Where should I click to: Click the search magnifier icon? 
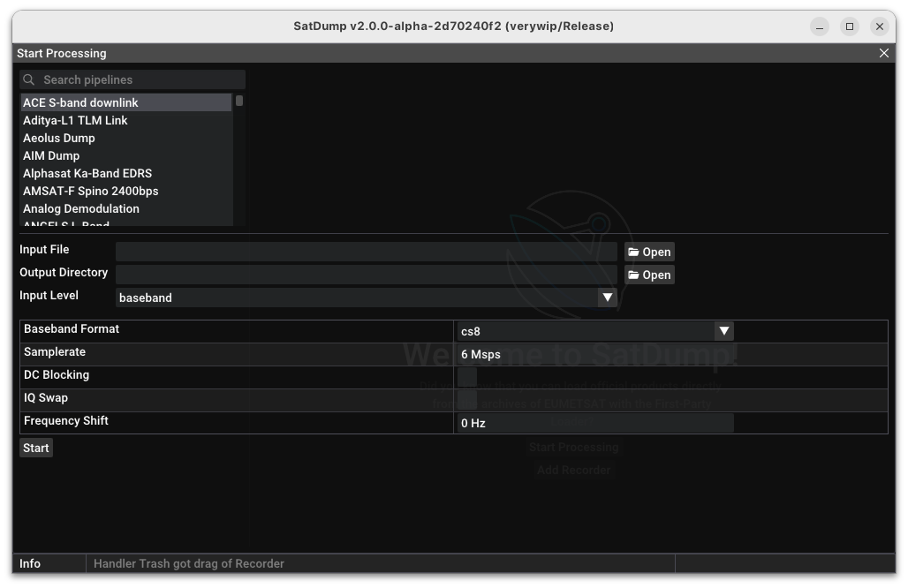pos(29,79)
